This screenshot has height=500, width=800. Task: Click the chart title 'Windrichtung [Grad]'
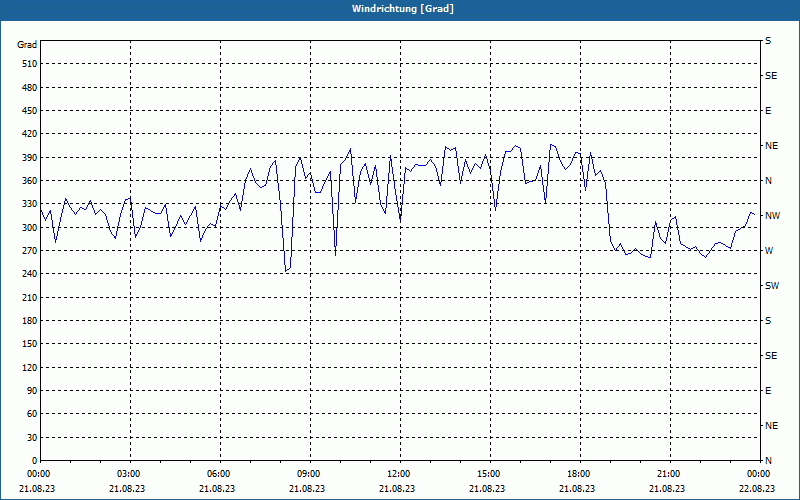(x=403, y=9)
